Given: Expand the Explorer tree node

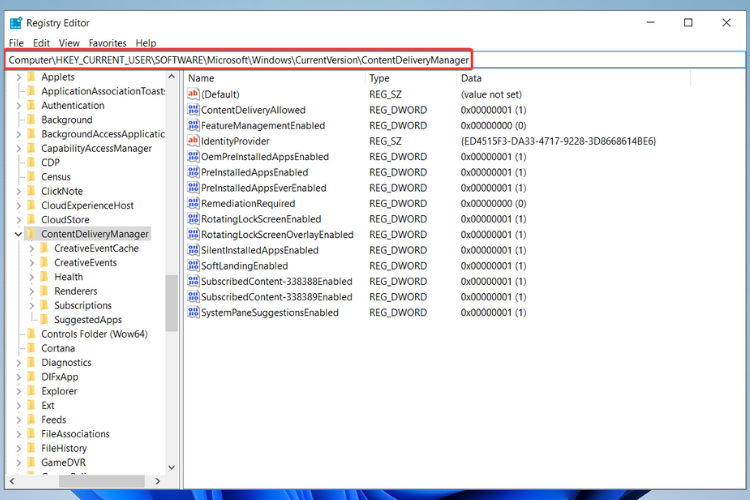Looking at the screenshot, I should pyautogui.click(x=18, y=391).
